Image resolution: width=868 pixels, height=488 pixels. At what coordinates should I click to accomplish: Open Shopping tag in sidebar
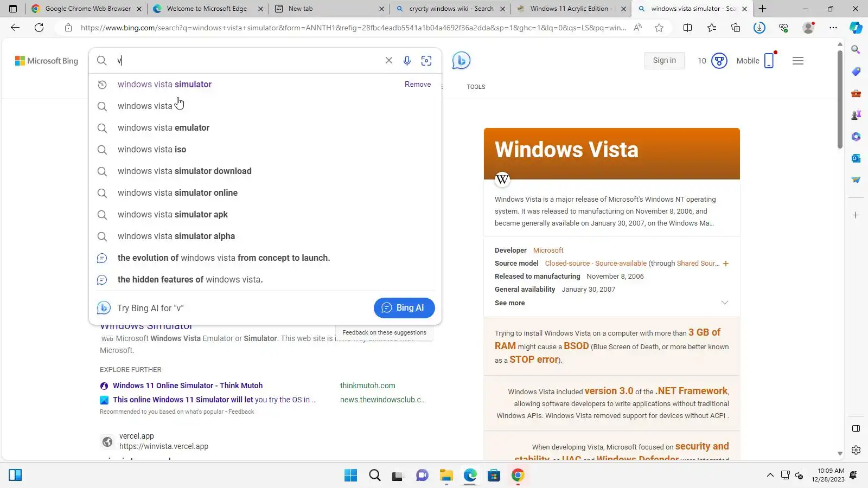(x=856, y=72)
